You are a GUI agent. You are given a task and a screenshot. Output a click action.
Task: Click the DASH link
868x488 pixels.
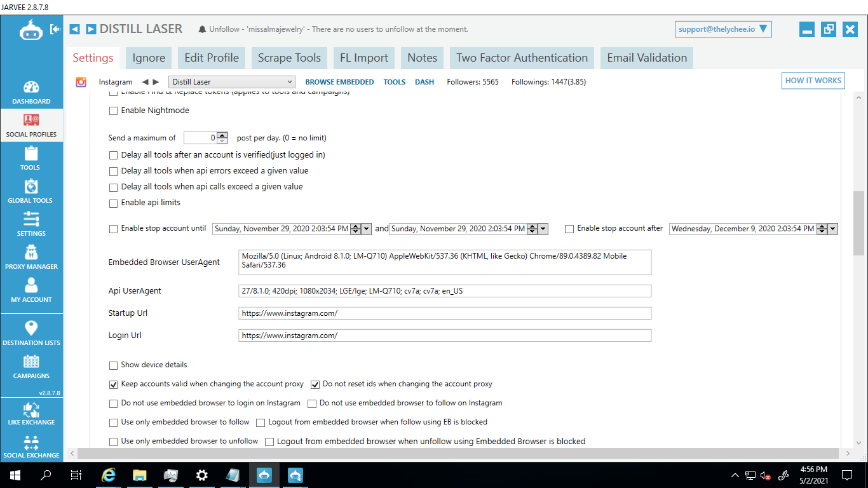coord(424,82)
